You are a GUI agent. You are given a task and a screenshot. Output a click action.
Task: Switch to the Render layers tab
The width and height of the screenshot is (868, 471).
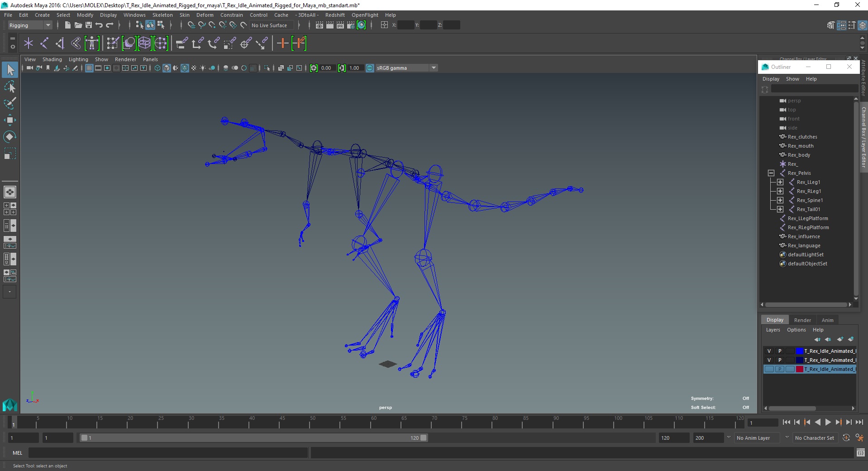802,320
